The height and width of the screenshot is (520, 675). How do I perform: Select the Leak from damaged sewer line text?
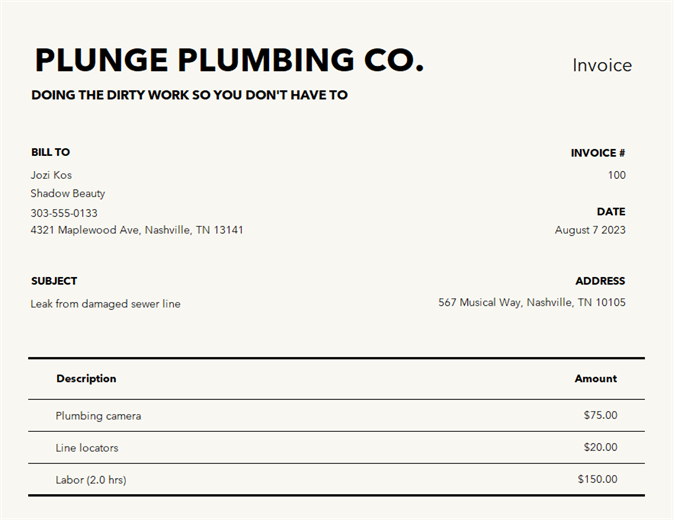pyautogui.click(x=105, y=304)
